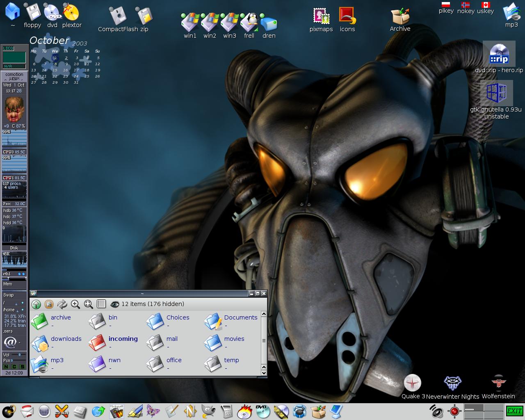Click speaker volume icon in bottom panel

click(x=436, y=411)
